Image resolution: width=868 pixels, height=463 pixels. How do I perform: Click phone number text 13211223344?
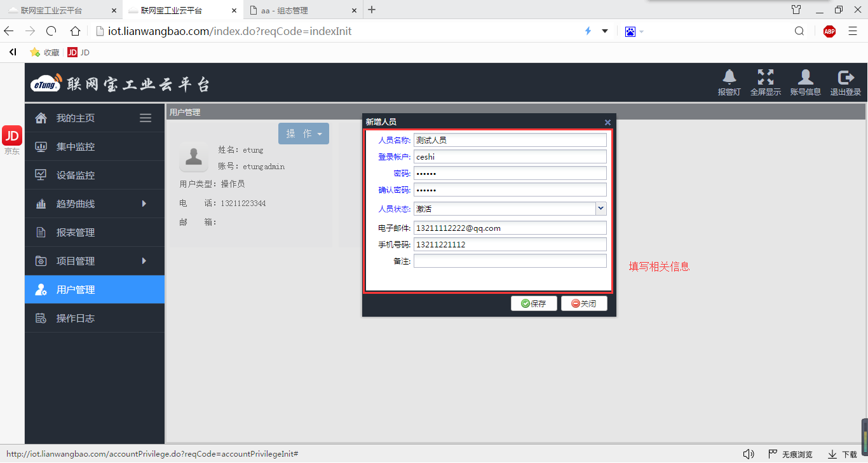tap(243, 204)
